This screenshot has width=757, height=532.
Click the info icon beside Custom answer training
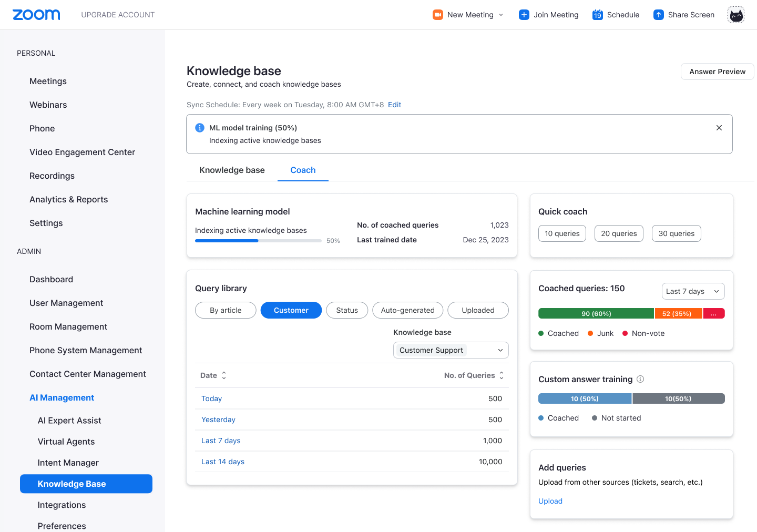(x=640, y=379)
